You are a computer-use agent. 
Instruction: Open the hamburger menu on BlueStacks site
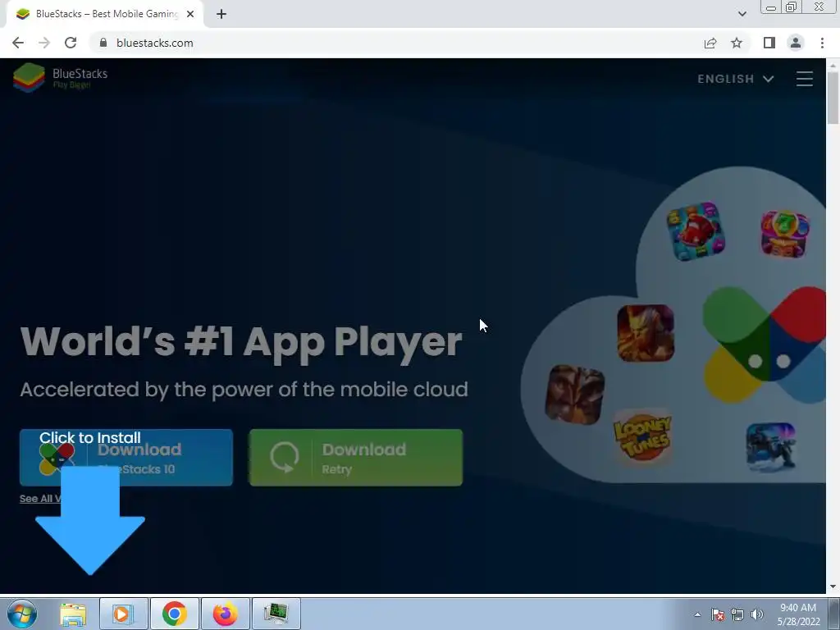[x=804, y=79]
